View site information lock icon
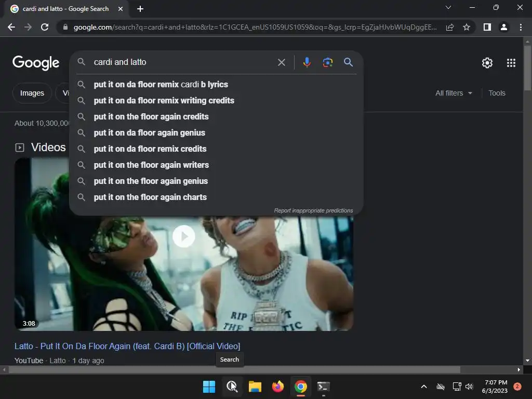The width and height of the screenshot is (532, 399). (x=65, y=27)
